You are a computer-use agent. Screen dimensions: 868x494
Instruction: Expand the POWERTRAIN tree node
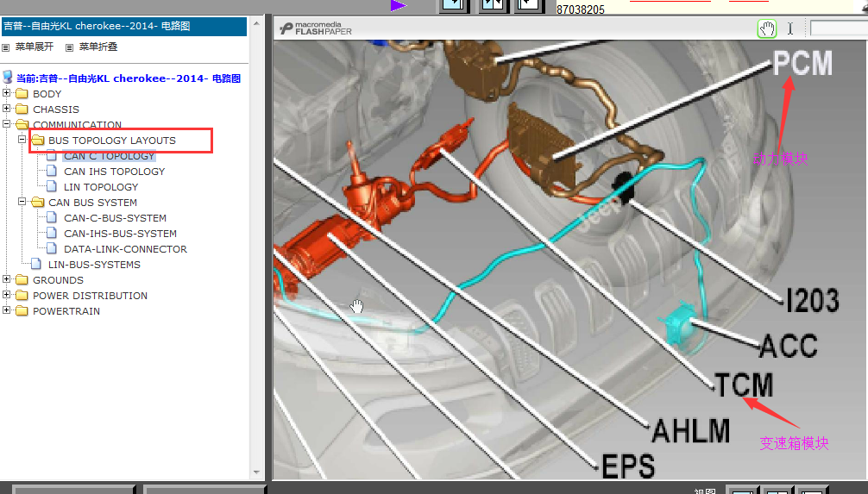pyautogui.click(x=7, y=310)
